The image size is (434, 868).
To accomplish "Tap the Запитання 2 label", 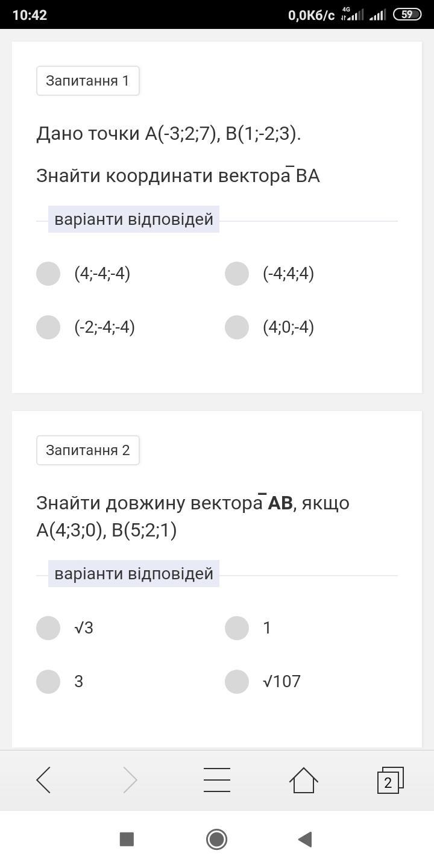I will 88,450.
